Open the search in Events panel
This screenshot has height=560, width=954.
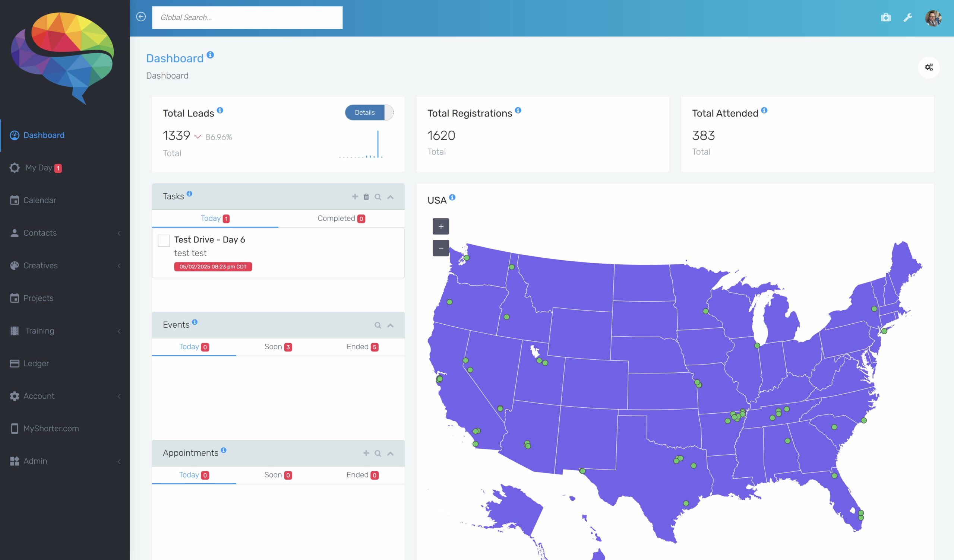[378, 325]
